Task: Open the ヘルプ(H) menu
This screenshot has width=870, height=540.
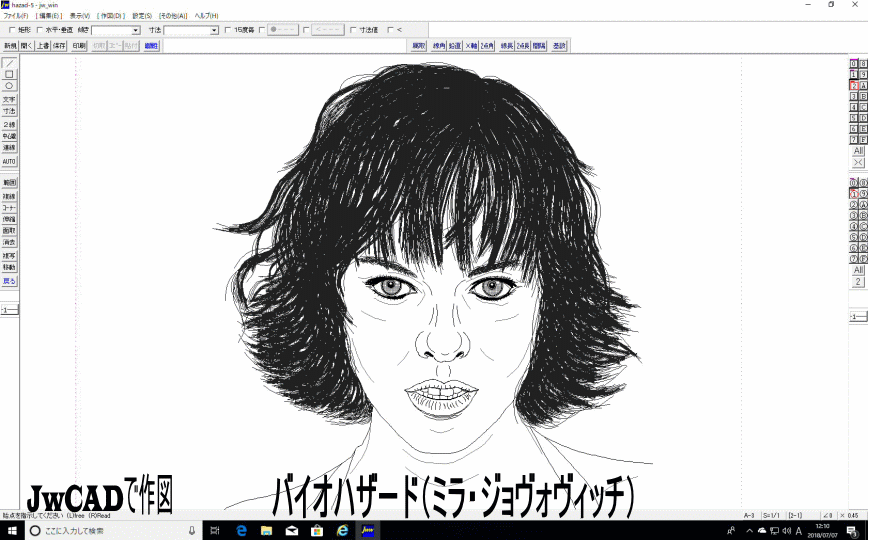Action: 206,16
